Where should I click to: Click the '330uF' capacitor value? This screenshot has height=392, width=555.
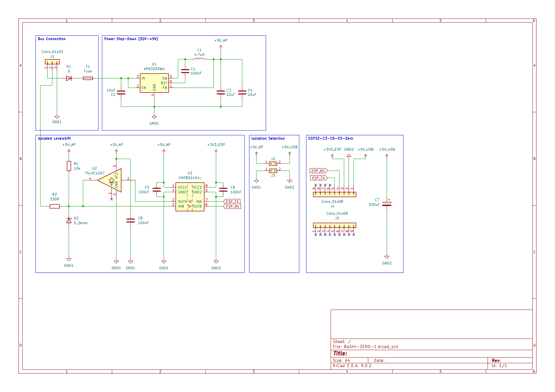[374, 204]
